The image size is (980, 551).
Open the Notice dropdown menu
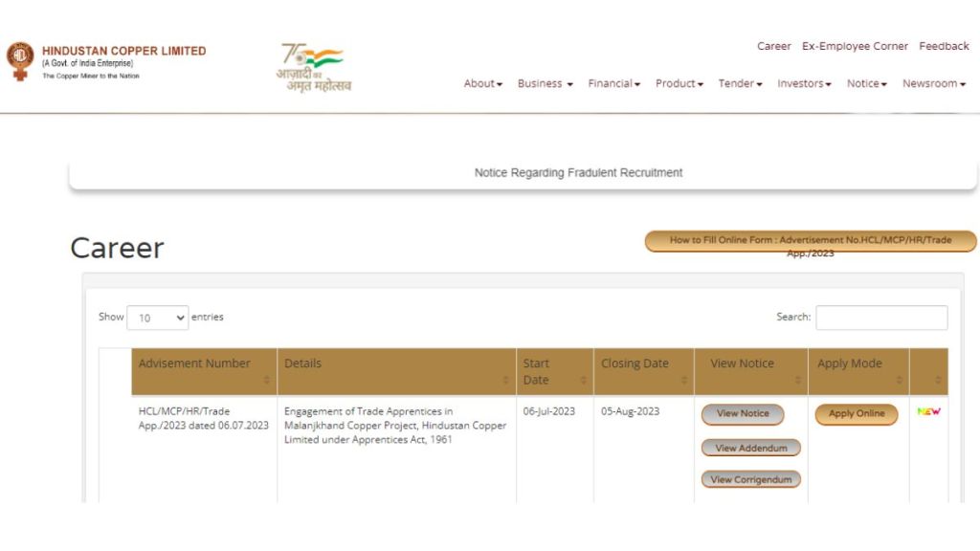[867, 84]
